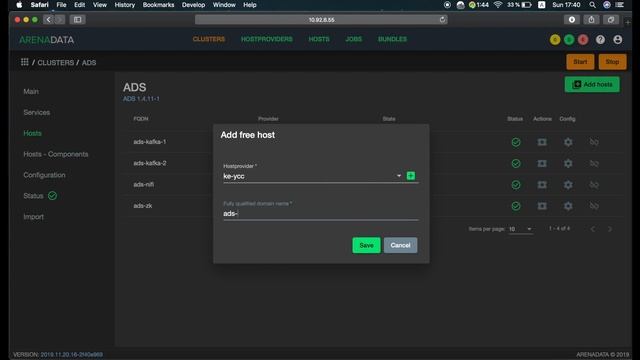Select Hosts in the sidebar

click(x=32, y=133)
